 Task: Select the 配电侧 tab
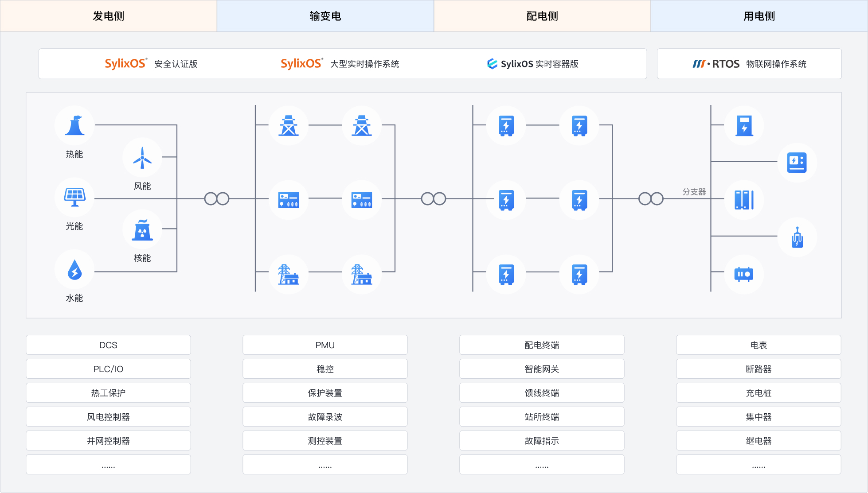[542, 16]
